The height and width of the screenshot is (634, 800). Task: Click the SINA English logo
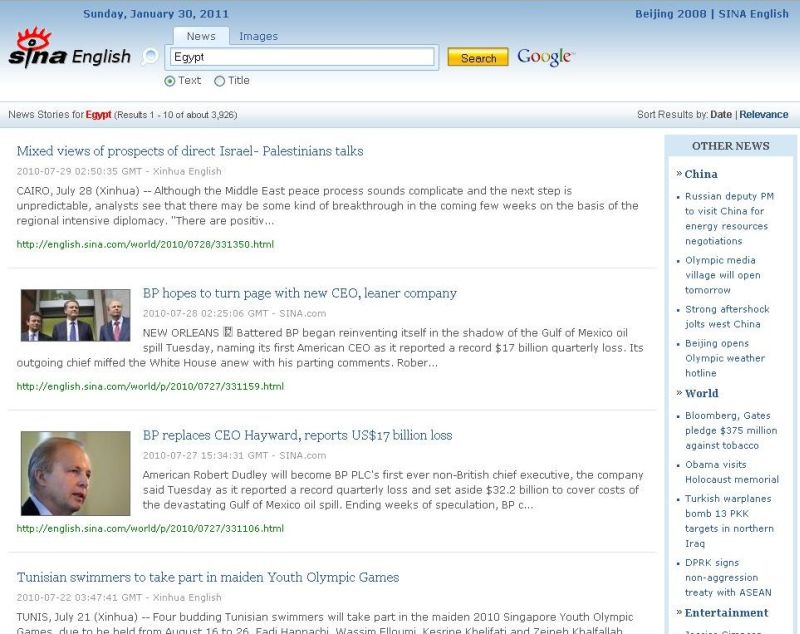tap(68, 50)
